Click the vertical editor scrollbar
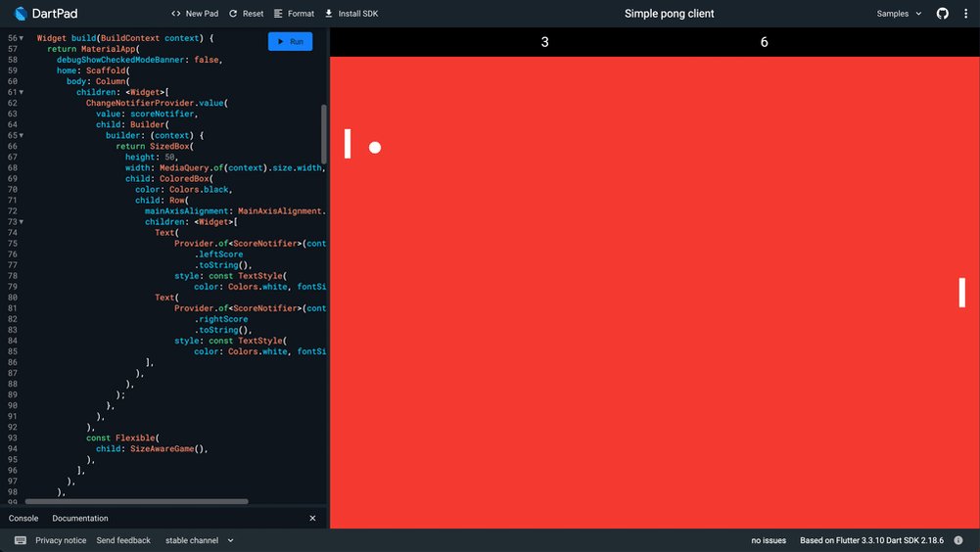The height and width of the screenshot is (552, 980). (324, 134)
